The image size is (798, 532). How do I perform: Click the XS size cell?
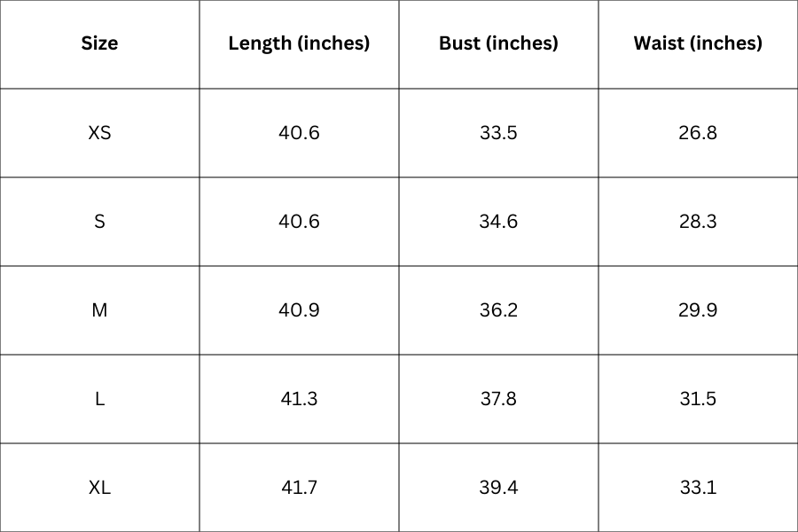(x=99, y=133)
